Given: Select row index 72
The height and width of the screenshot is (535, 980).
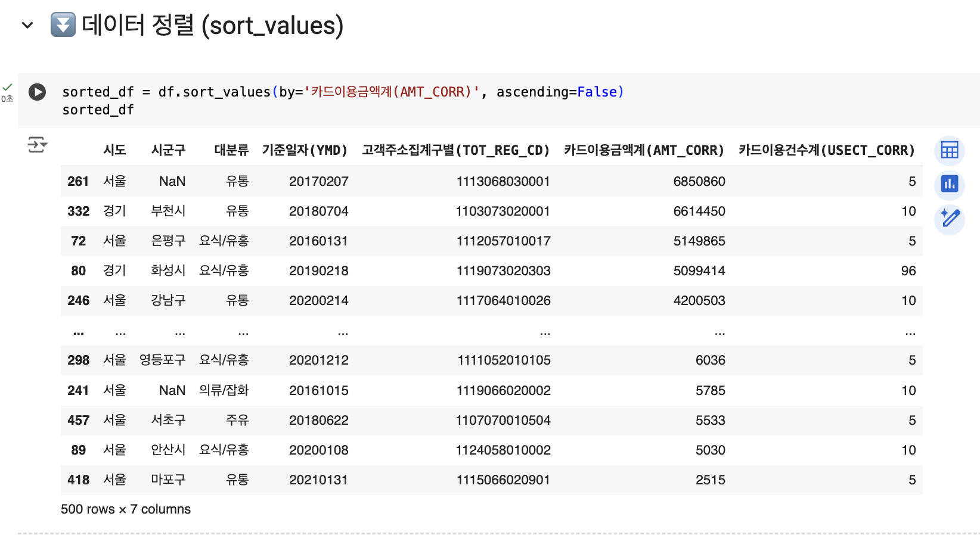Looking at the screenshot, I should tap(78, 241).
